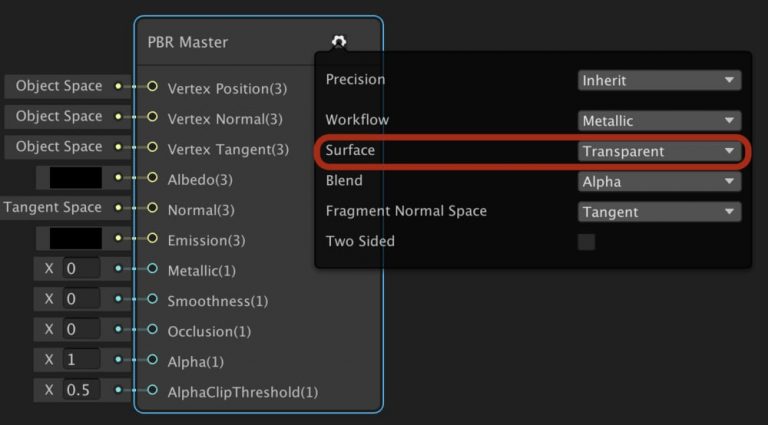Open the Precision dropdown set to Inherit

[x=659, y=80]
